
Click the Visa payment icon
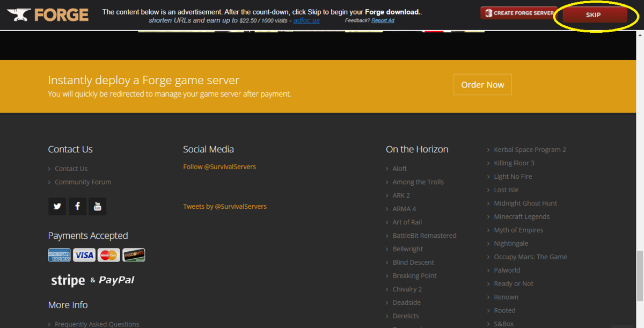click(84, 254)
